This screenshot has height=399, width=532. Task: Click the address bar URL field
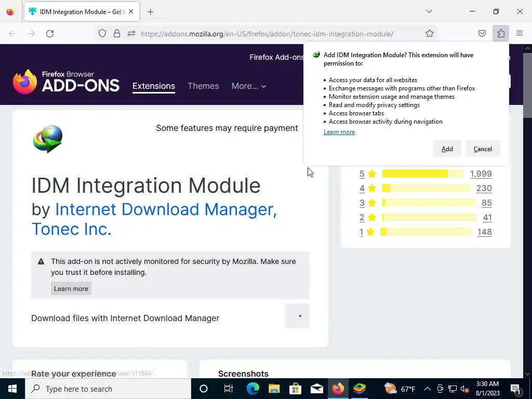[x=267, y=34]
